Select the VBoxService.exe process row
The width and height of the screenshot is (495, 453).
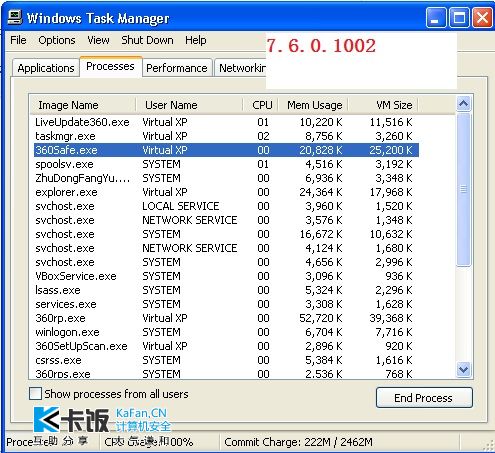pos(226,276)
